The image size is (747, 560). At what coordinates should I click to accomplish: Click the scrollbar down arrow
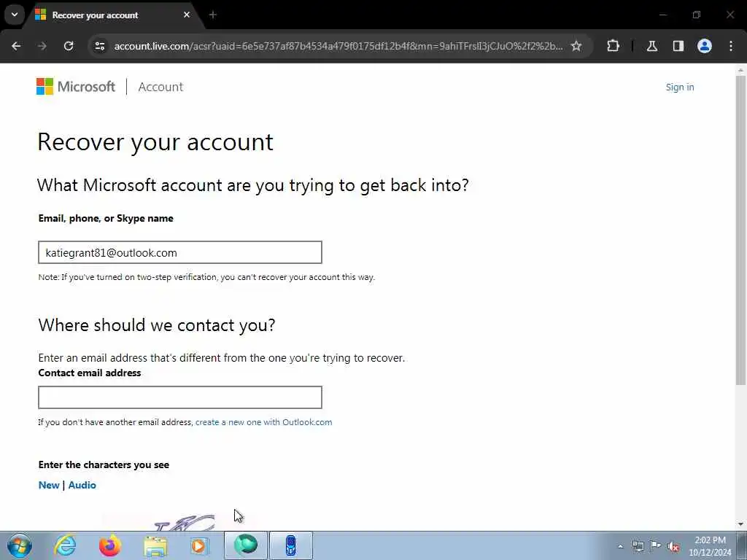click(740, 524)
